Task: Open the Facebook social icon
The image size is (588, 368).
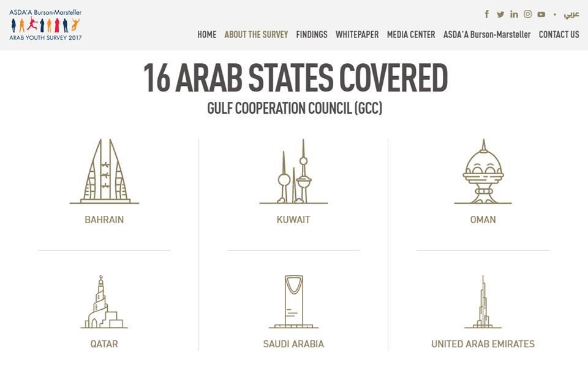Action: tap(487, 14)
